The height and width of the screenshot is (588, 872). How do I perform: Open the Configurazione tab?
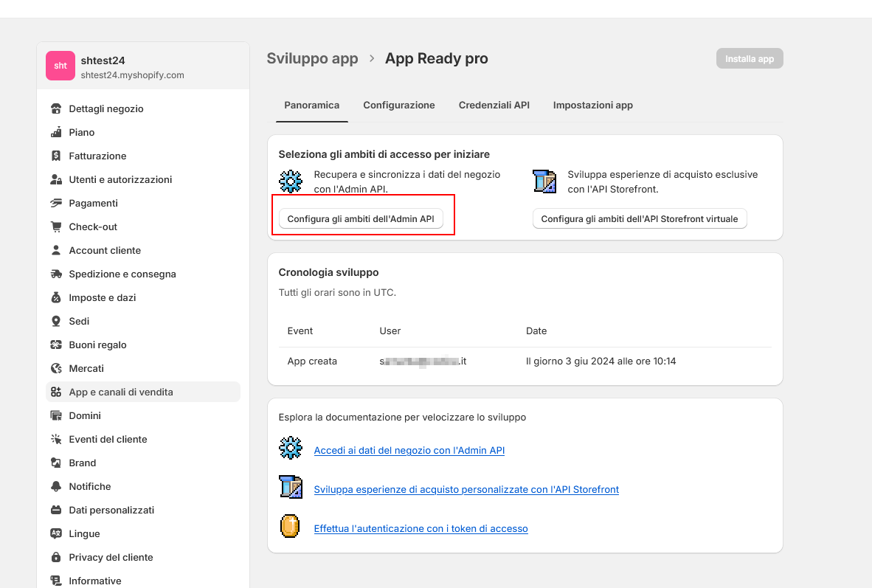point(398,106)
